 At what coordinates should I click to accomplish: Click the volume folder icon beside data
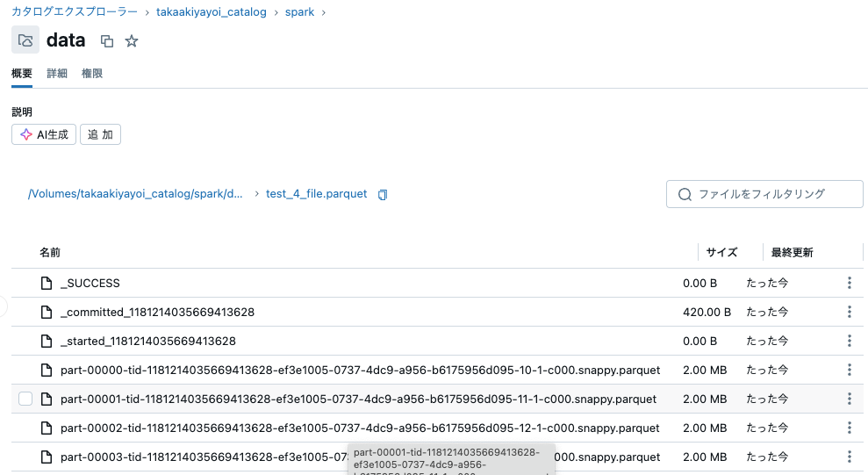(25, 40)
